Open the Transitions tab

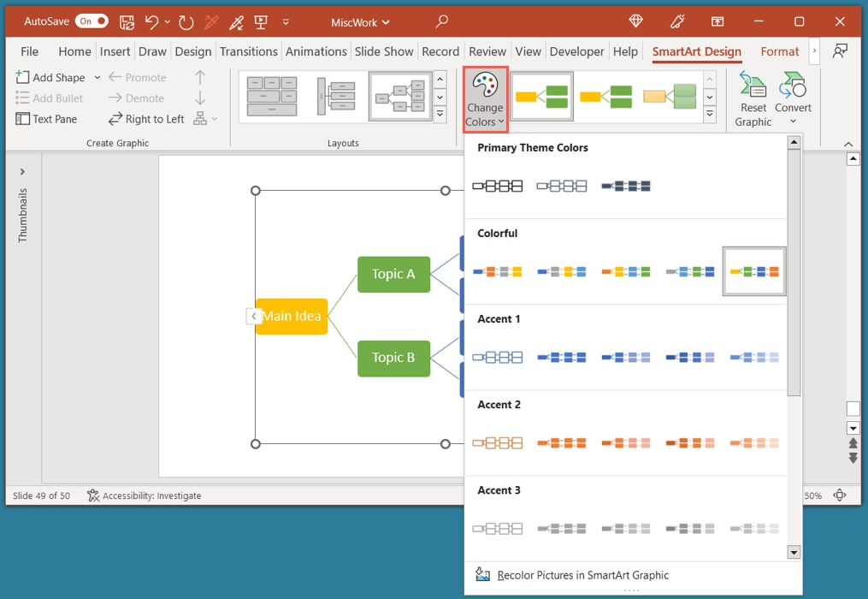pyautogui.click(x=249, y=51)
